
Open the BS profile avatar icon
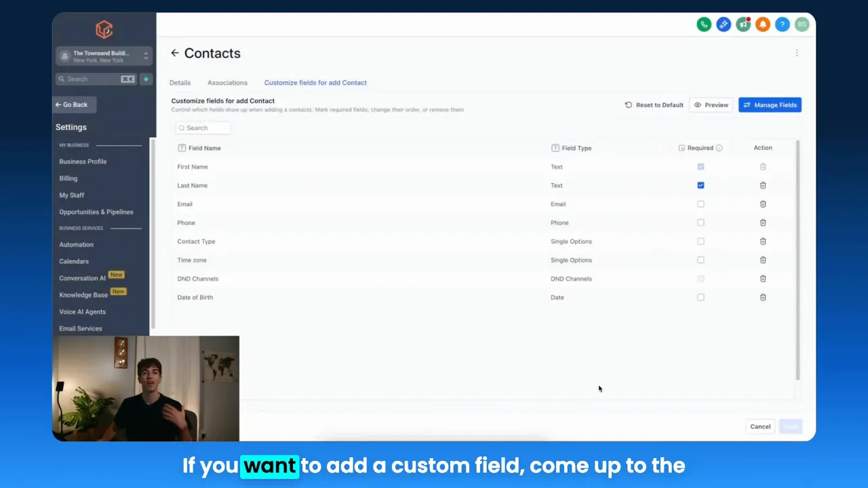802,24
